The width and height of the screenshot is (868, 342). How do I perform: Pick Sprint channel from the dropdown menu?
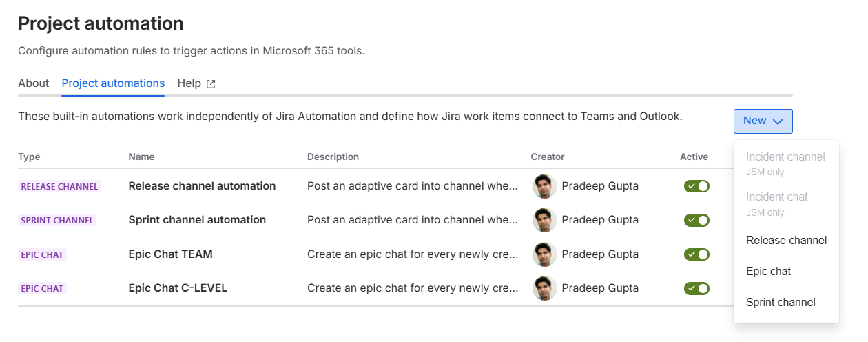781,302
